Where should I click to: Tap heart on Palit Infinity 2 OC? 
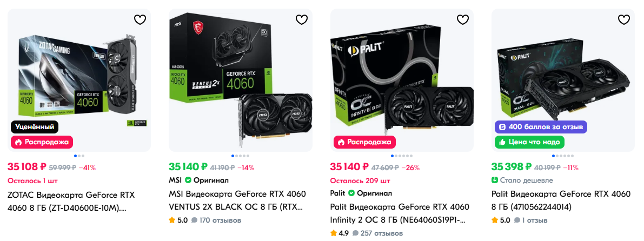pos(463,19)
